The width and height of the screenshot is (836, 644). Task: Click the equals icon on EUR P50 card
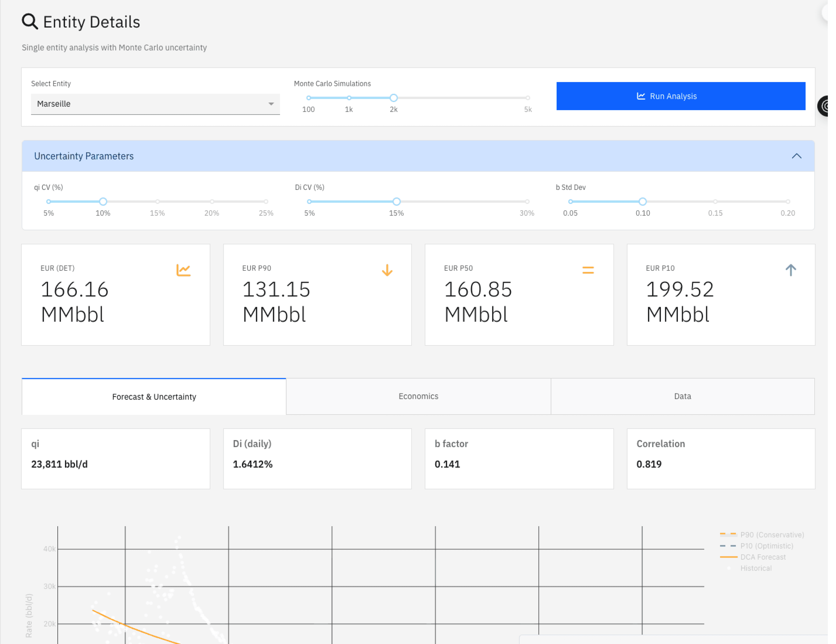point(588,270)
